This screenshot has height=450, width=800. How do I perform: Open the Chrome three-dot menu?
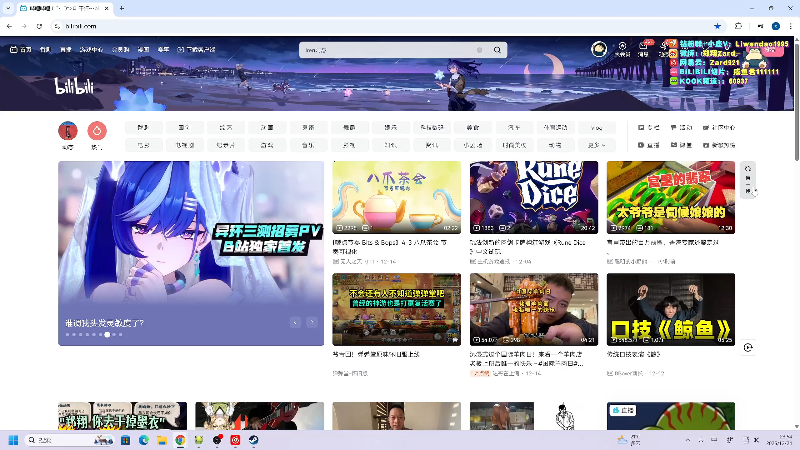(790, 26)
